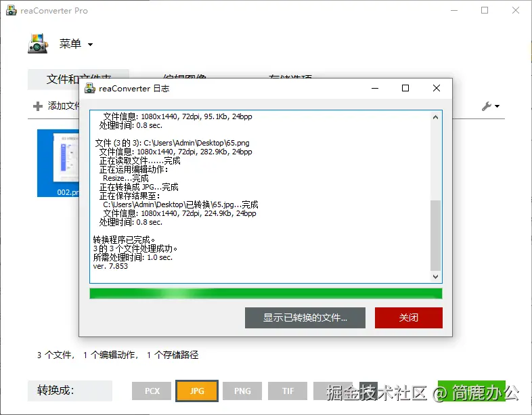The height and width of the screenshot is (415, 532).
Task: Click the '3 个文件' status text
Action: pos(54,355)
